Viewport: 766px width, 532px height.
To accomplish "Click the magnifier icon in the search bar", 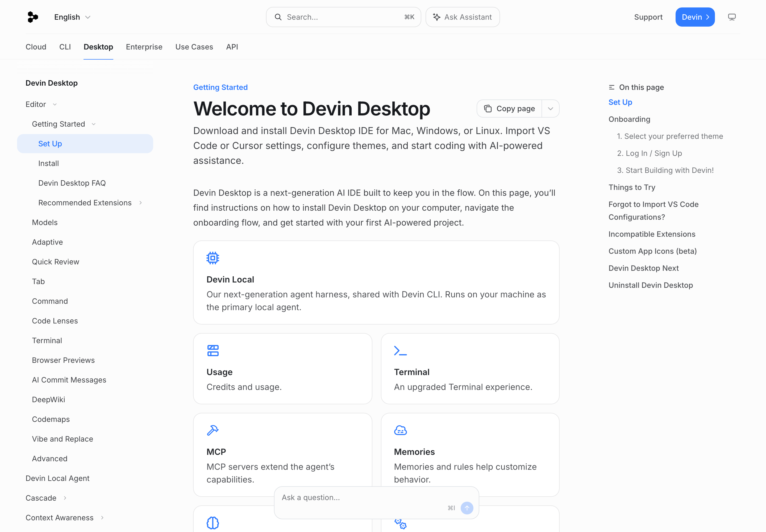I will [x=278, y=17].
